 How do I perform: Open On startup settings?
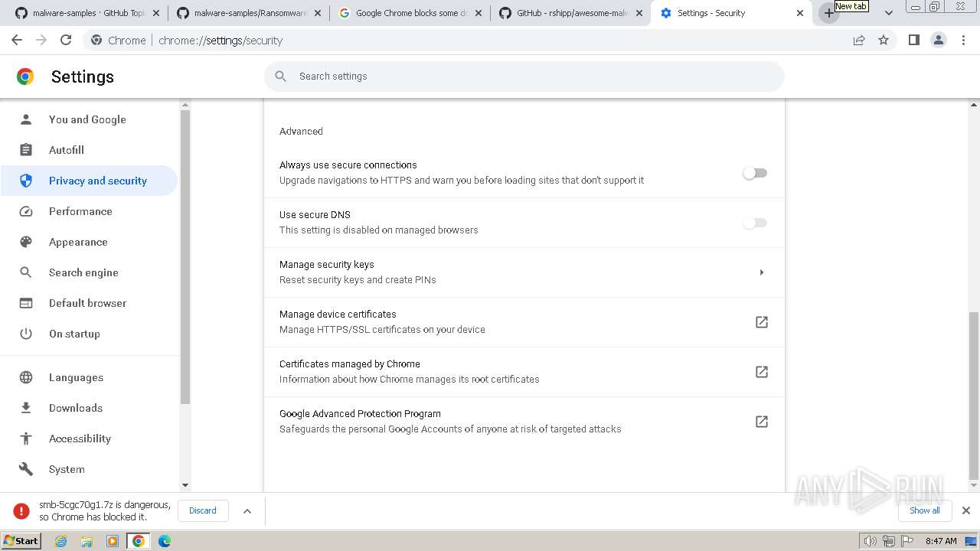coord(89,334)
